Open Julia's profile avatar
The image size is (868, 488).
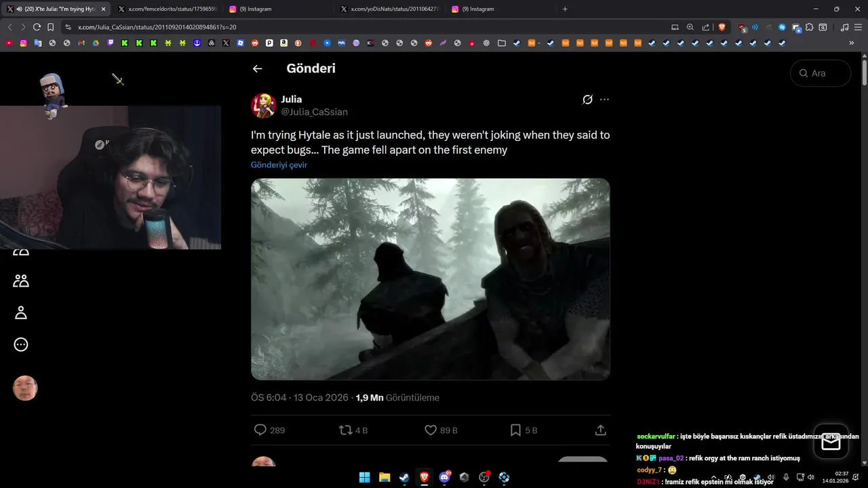point(264,106)
